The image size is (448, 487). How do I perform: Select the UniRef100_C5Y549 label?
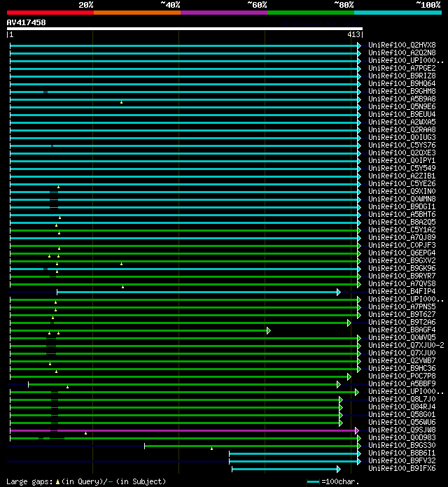(402, 168)
